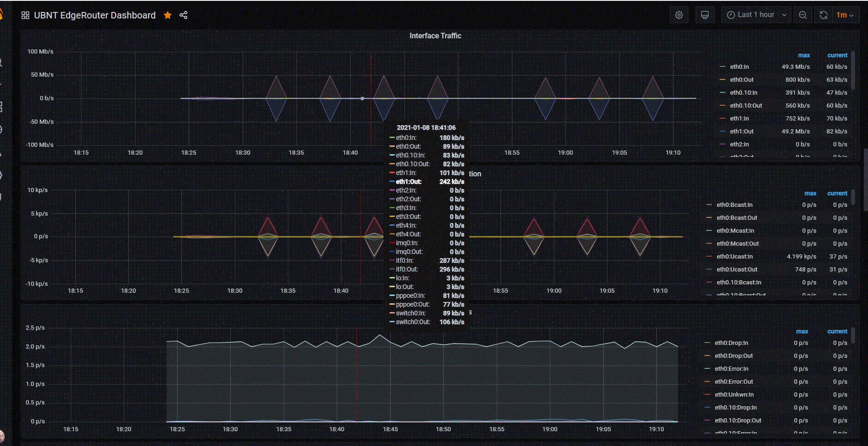
Task: Select the 748 p/s max value
Action: tap(806, 269)
